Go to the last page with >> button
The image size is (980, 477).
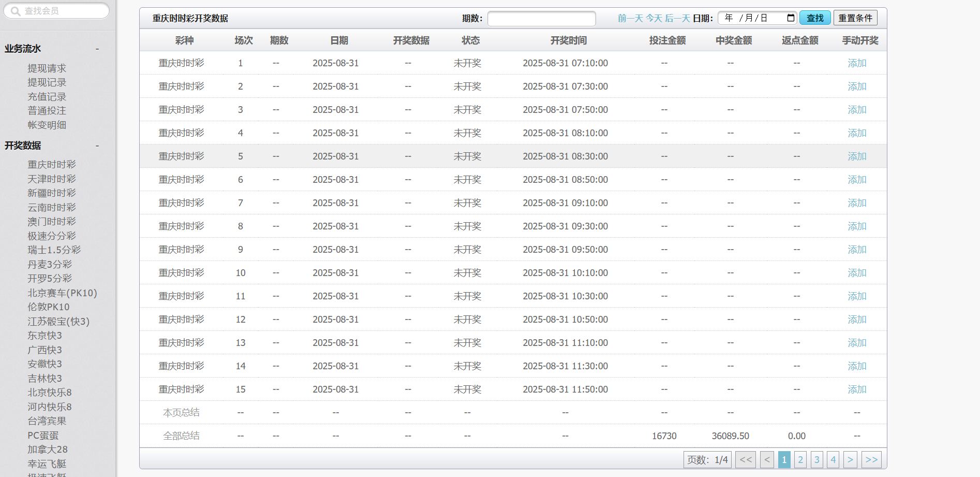(871, 459)
